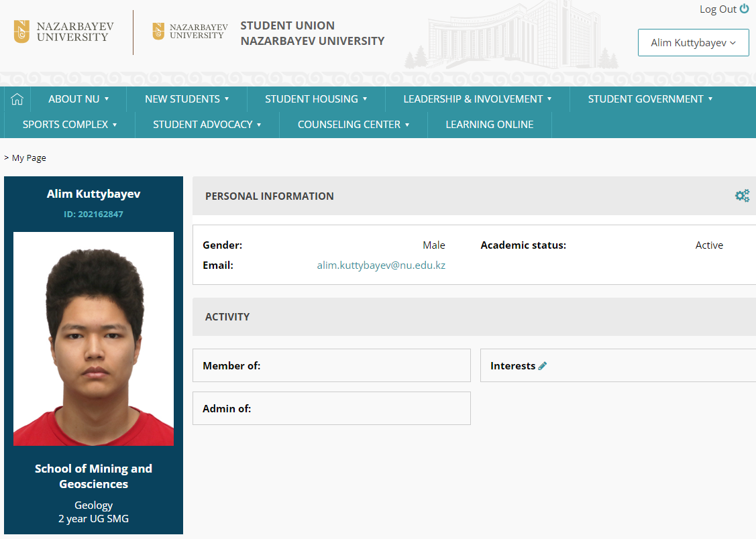Open the Counseling Center menu
The width and height of the screenshot is (756, 539).
click(x=354, y=125)
